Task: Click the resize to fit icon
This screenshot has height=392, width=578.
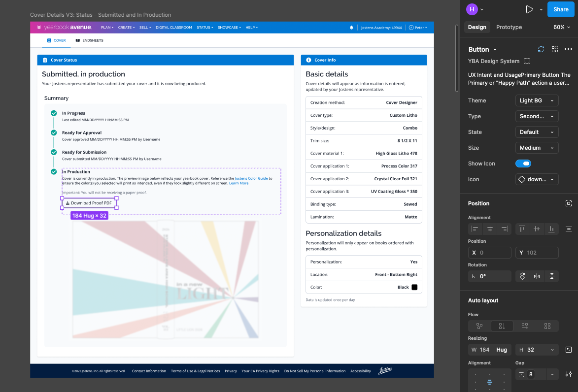Action: (569, 350)
